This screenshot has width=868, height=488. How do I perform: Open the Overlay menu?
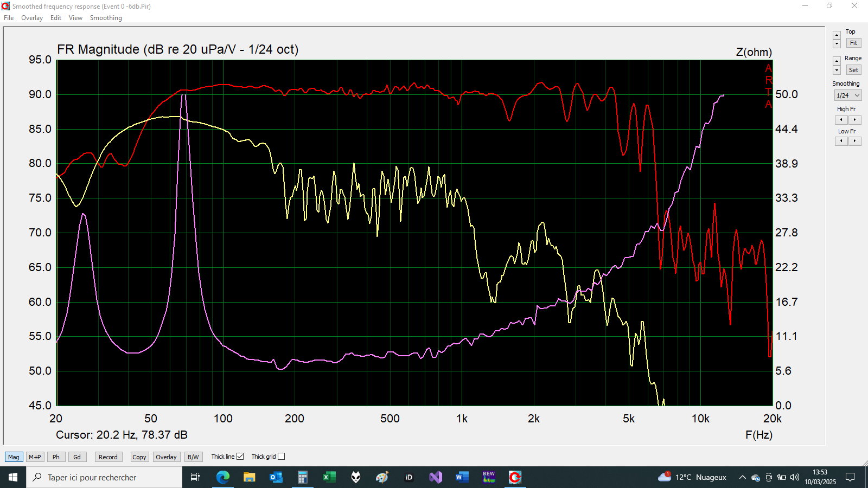click(31, 18)
